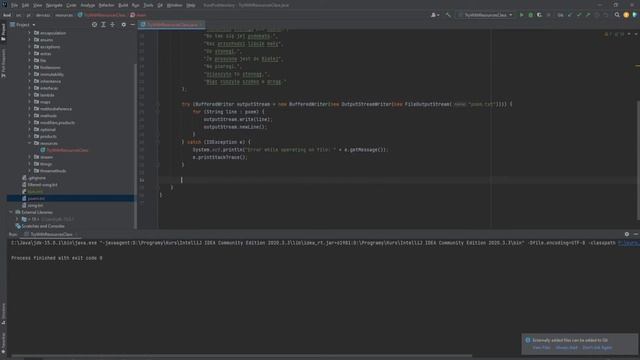Expand all nodes in Project panel

[x=103, y=24]
